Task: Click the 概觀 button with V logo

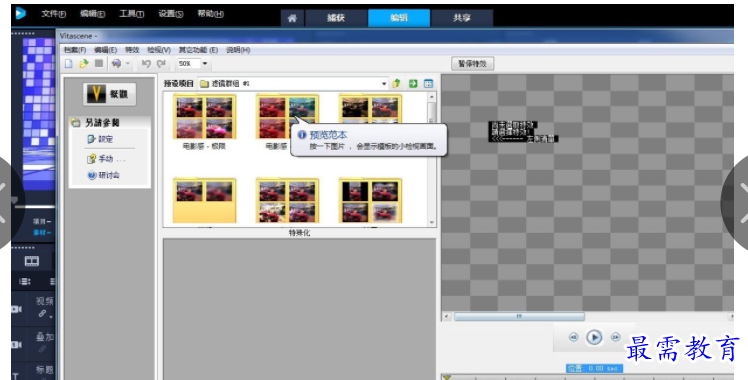Action: (109, 94)
